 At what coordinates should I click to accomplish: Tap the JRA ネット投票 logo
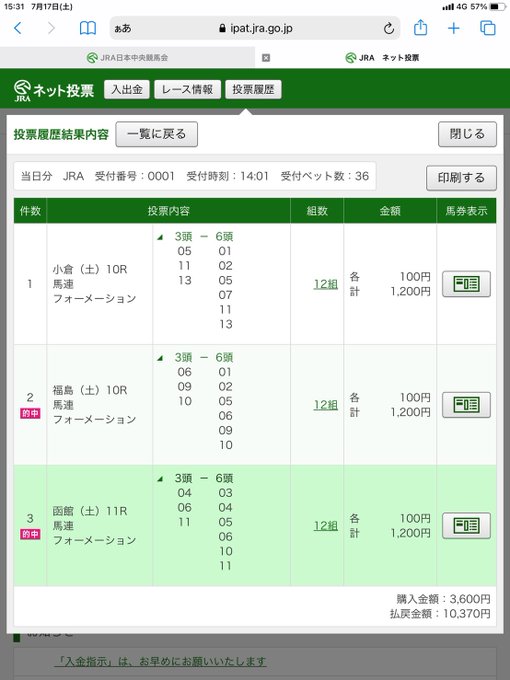point(53,90)
